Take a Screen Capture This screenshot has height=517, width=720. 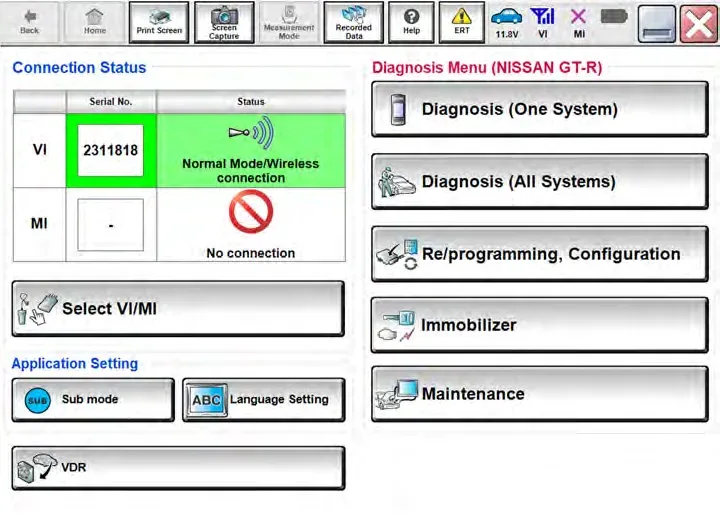pos(224,22)
